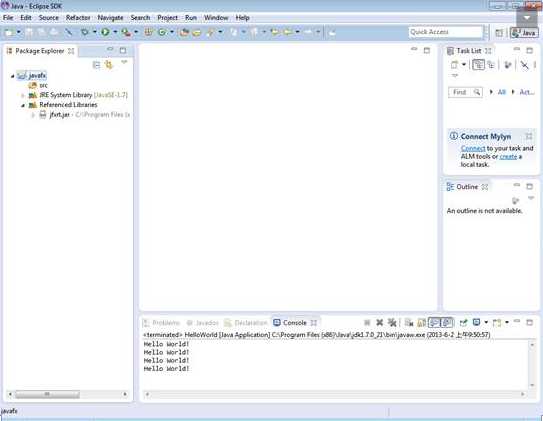Click the Connect link in Mylyn panel

coord(473,148)
